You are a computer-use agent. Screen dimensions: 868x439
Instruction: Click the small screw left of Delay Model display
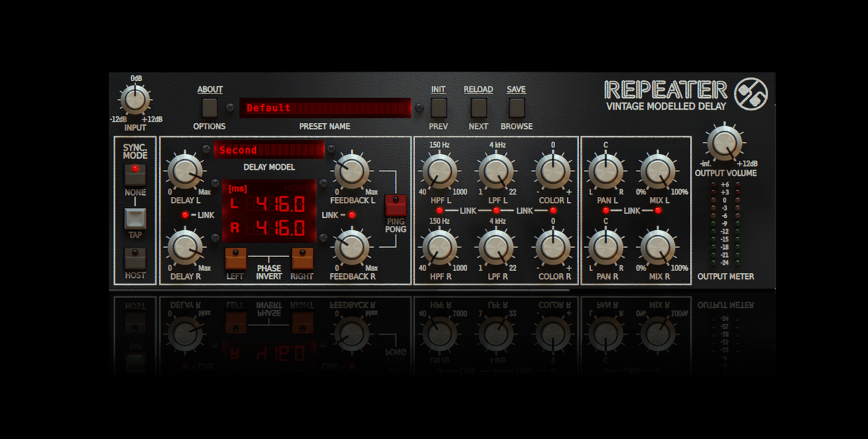[x=206, y=149]
